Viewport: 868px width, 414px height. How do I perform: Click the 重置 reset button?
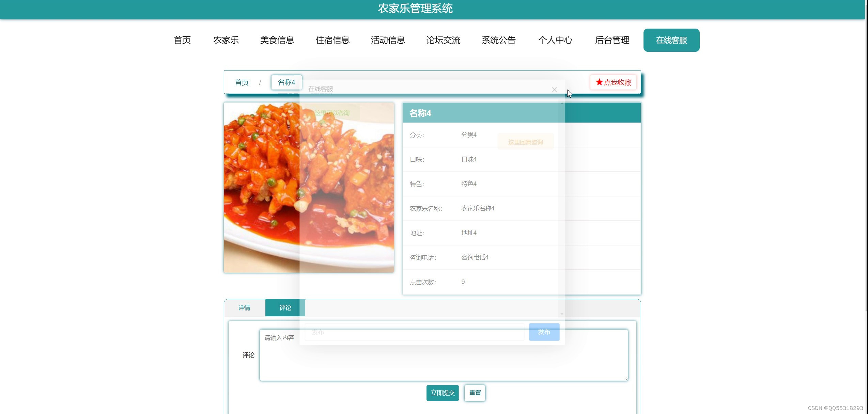pyautogui.click(x=475, y=393)
